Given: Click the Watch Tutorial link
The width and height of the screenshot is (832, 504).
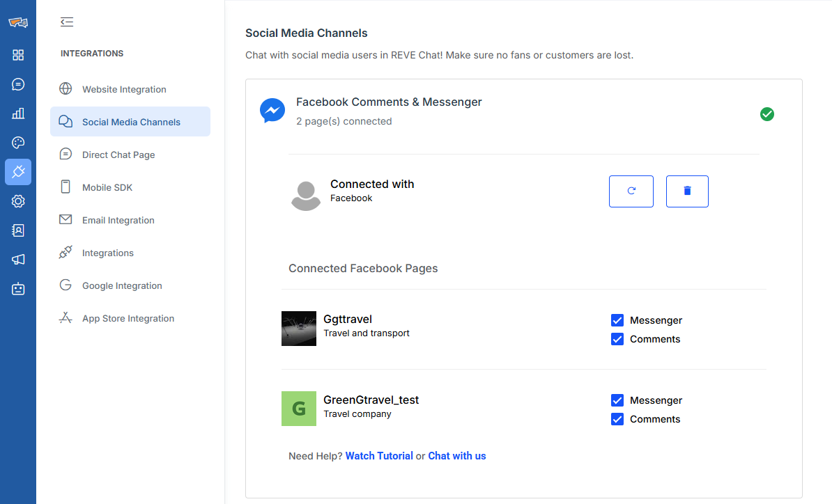Looking at the screenshot, I should pos(379,456).
